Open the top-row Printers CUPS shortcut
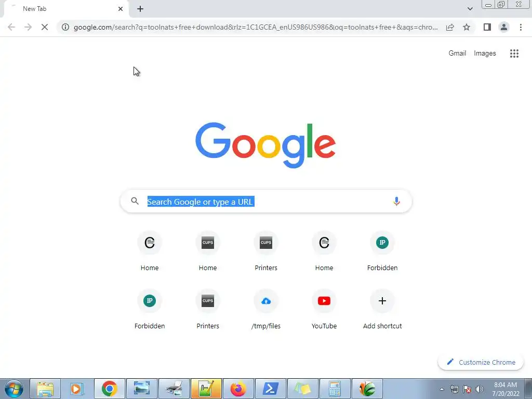The height and width of the screenshot is (399, 532). click(x=266, y=251)
